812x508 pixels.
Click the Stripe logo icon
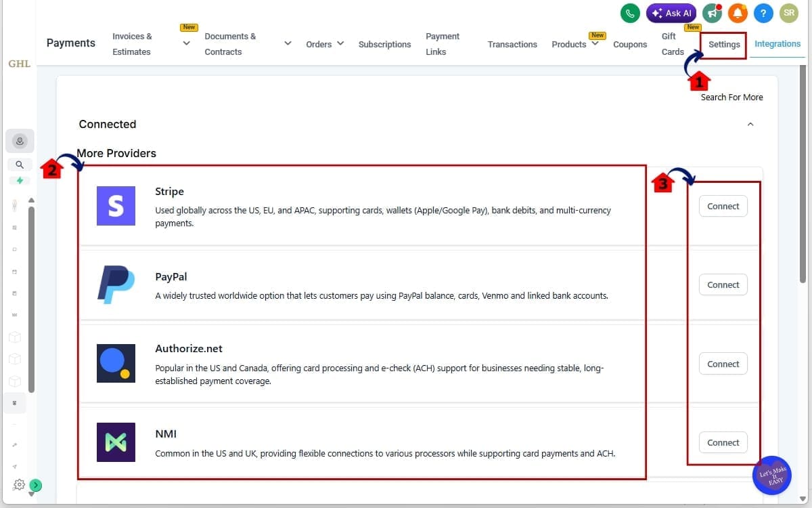point(116,206)
